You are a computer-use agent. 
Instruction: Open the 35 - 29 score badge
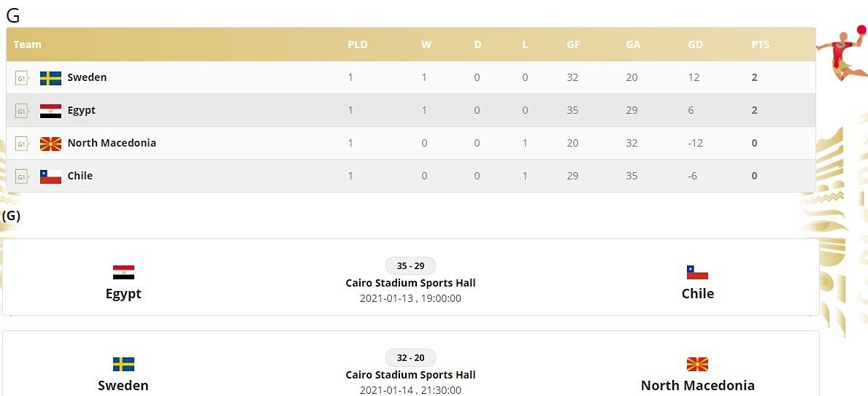410,266
